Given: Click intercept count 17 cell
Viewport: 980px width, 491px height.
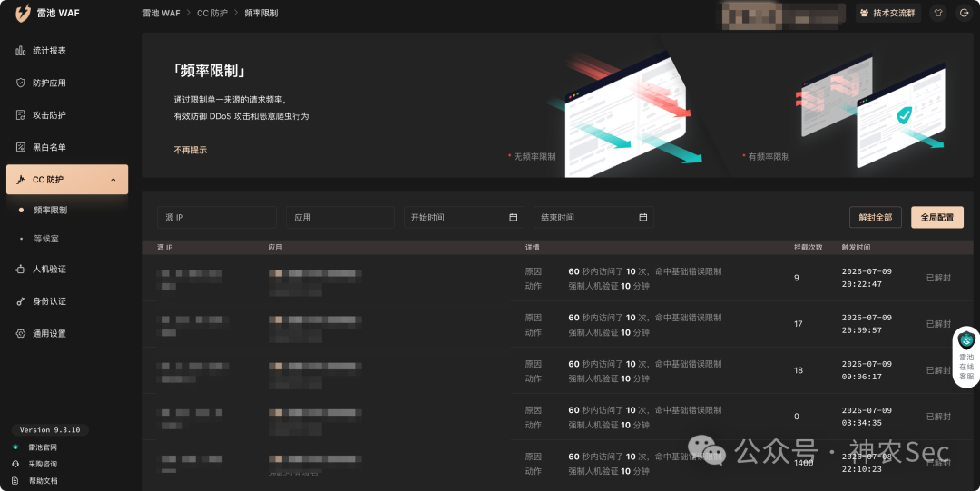Looking at the screenshot, I should click(x=799, y=325).
